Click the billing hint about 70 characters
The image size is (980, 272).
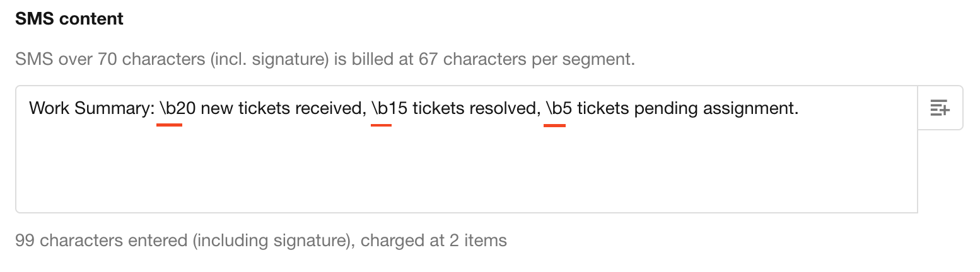tap(325, 60)
